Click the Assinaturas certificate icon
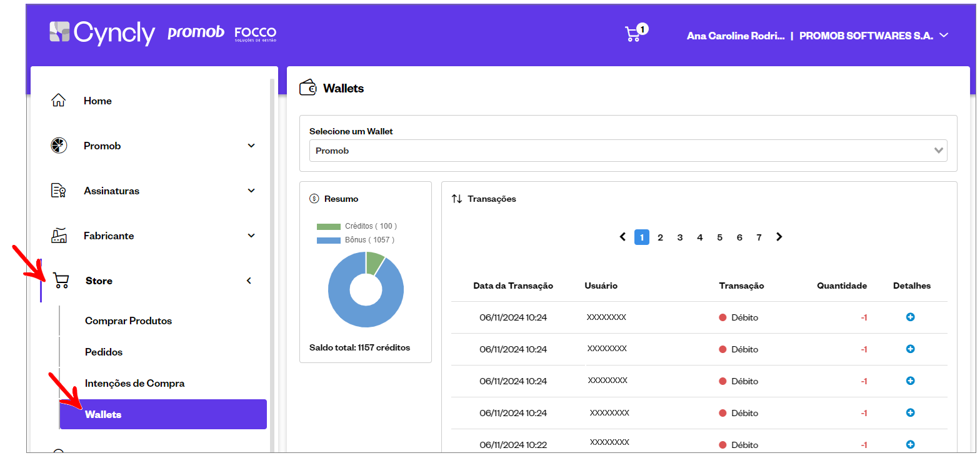Viewport: 980px width, 458px height. pyautogui.click(x=58, y=191)
